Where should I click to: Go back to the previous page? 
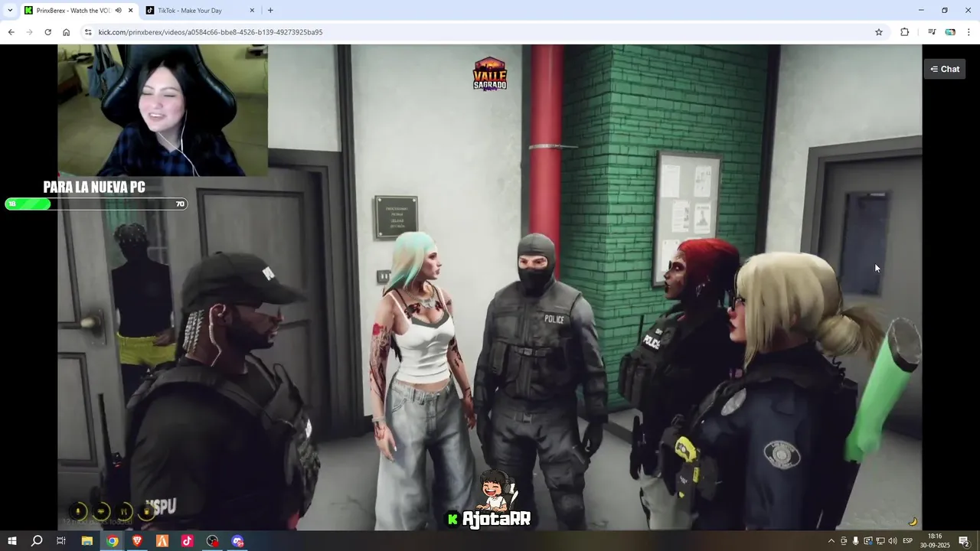click(x=11, y=32)
